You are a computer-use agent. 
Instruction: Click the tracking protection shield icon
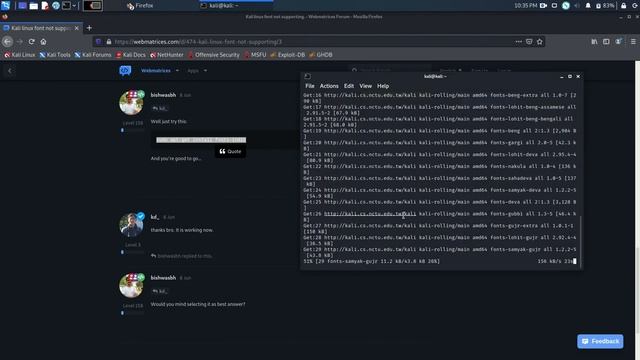(98, 42)
